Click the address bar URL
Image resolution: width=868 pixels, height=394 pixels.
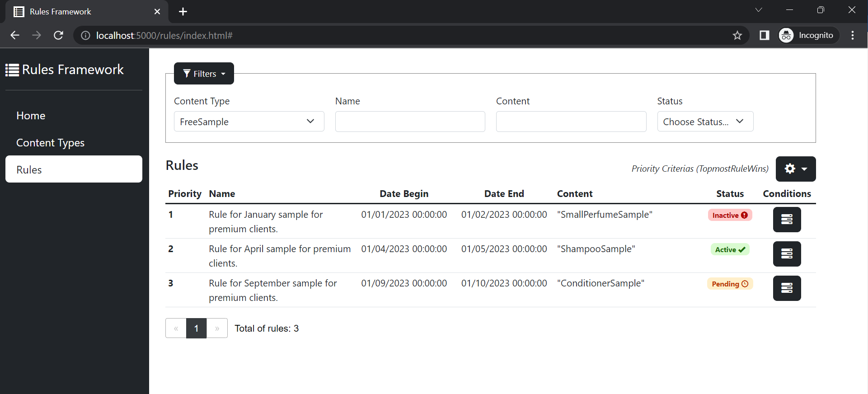[164, 35]
